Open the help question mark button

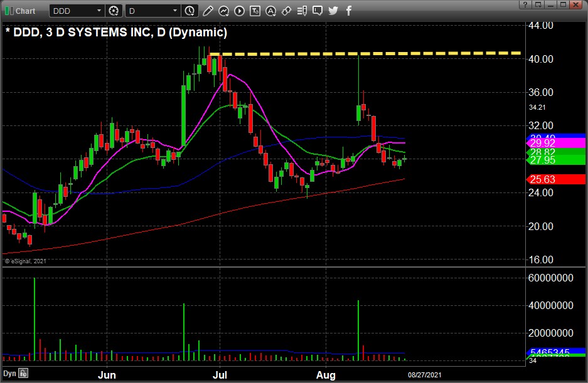[525, 4]
